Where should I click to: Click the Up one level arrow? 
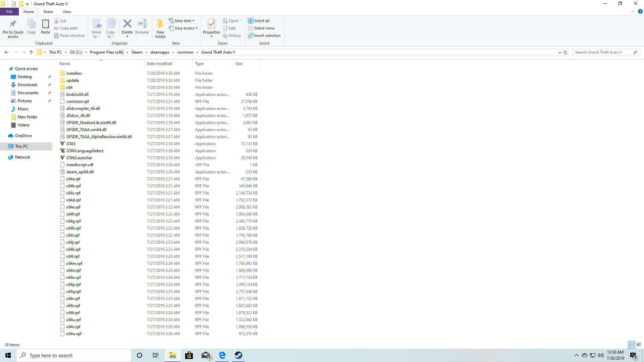tap(31, 52)
